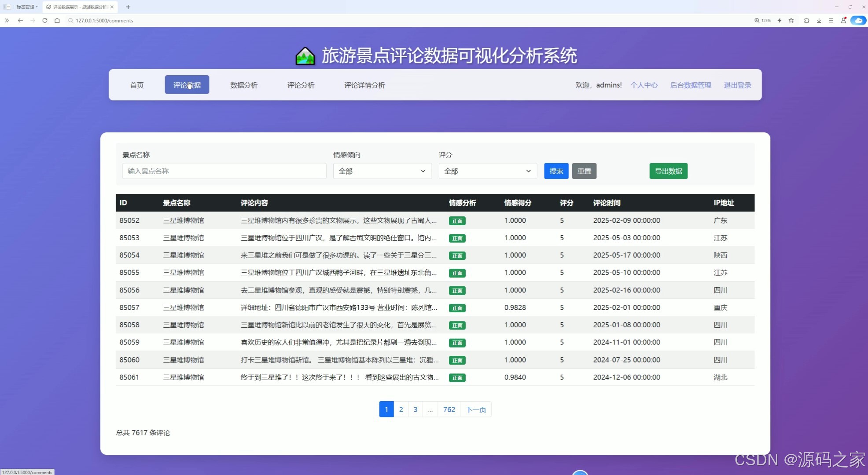This screenshot has height=475, width=868.
Task: Click the 正面 sentiment badge for comment 85057
Action: pyautogui.click(x=457, y=308)
